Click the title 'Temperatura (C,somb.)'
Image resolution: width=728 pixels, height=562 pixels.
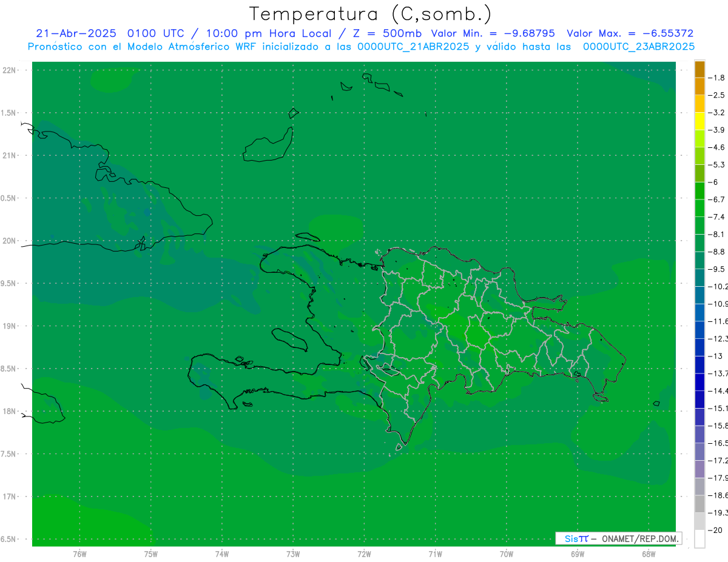(x=369, y=14)
